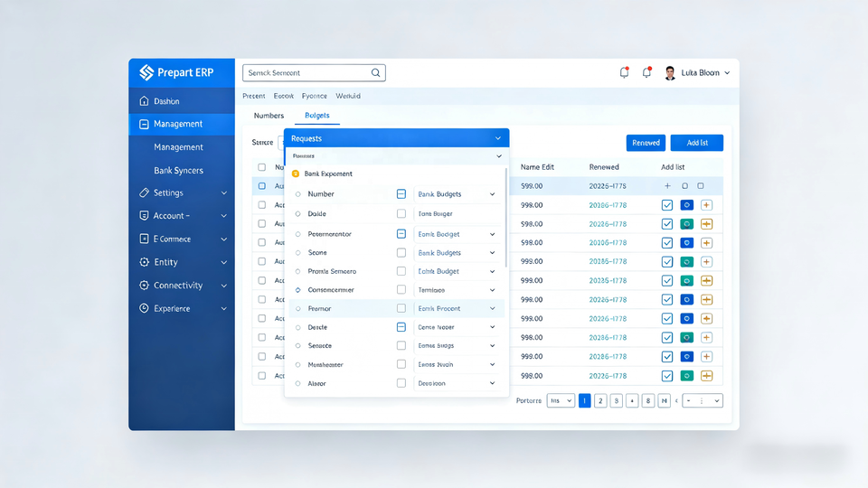Check the Scone row checkbox
Viewport: 868px width, 488px height.
tap(401, 253)
